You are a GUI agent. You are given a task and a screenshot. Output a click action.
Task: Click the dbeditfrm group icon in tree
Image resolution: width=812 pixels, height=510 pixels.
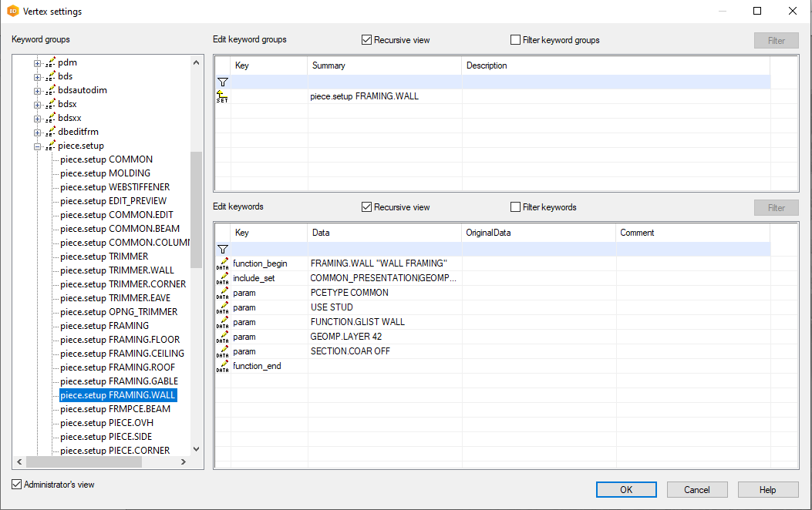[x=50, y=132]
